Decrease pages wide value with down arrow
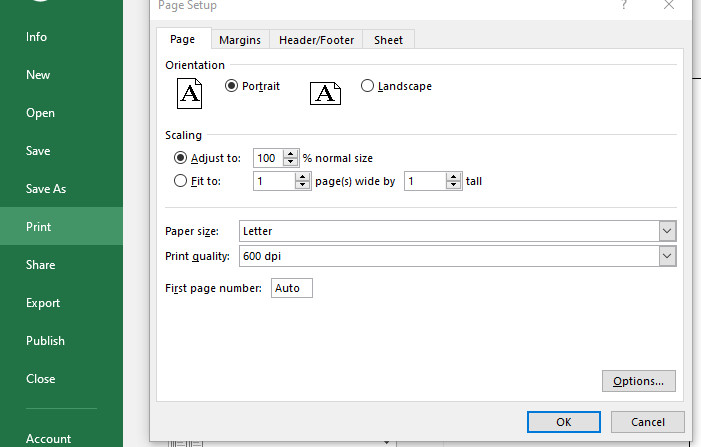Viewport: 701px width, 447px height. pos(303,186)
